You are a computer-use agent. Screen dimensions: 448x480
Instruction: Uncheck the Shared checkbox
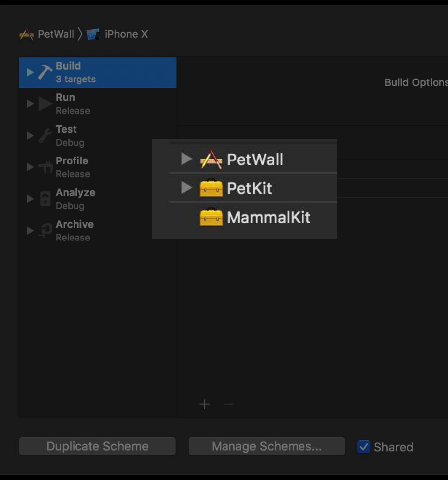[x=364, y=447]
